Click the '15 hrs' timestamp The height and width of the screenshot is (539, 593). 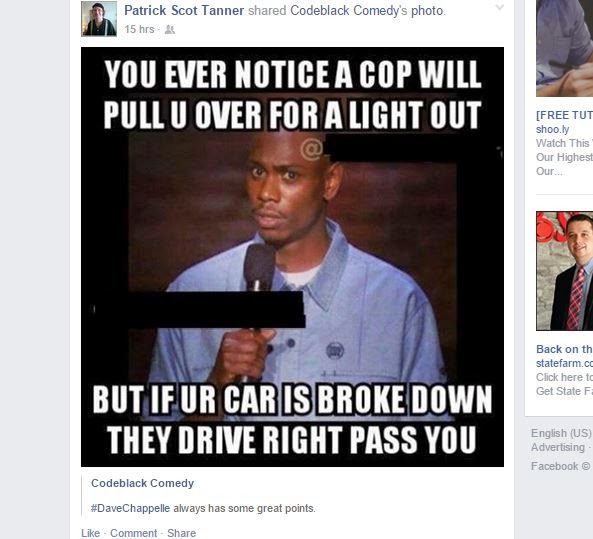pos(139,29)
